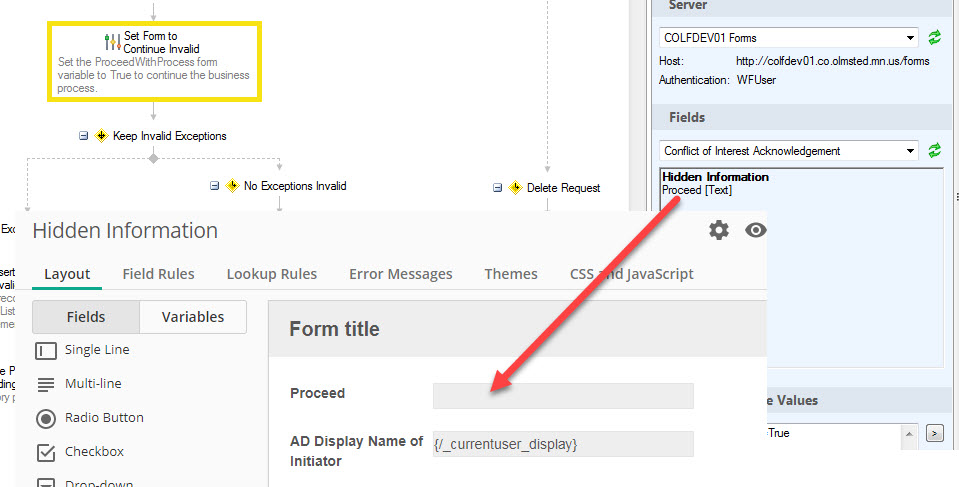959x487 pixels.
Task: Collapse the No Exceptions Invalid branch
Action: [x=215, y=185]
